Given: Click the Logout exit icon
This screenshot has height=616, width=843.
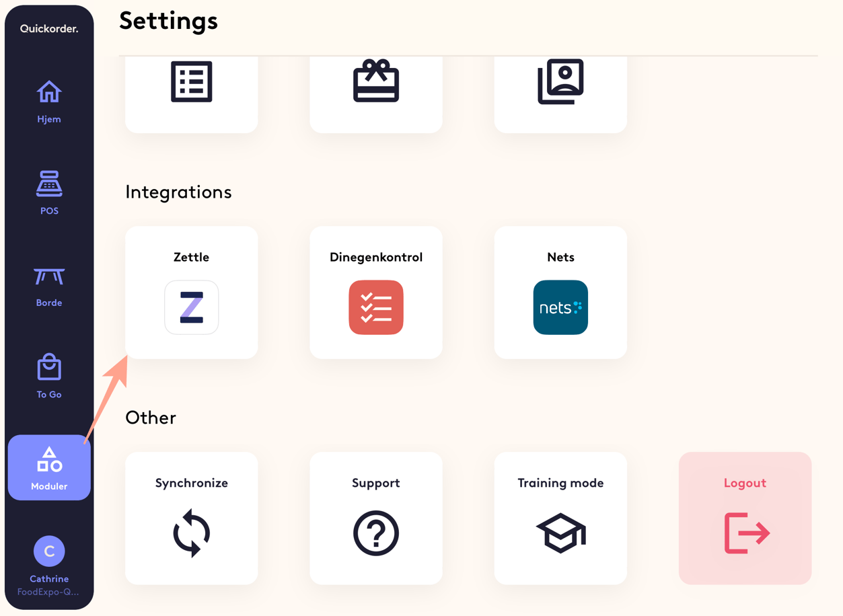Looking at the screenshot, I should (x=745, y=533).
